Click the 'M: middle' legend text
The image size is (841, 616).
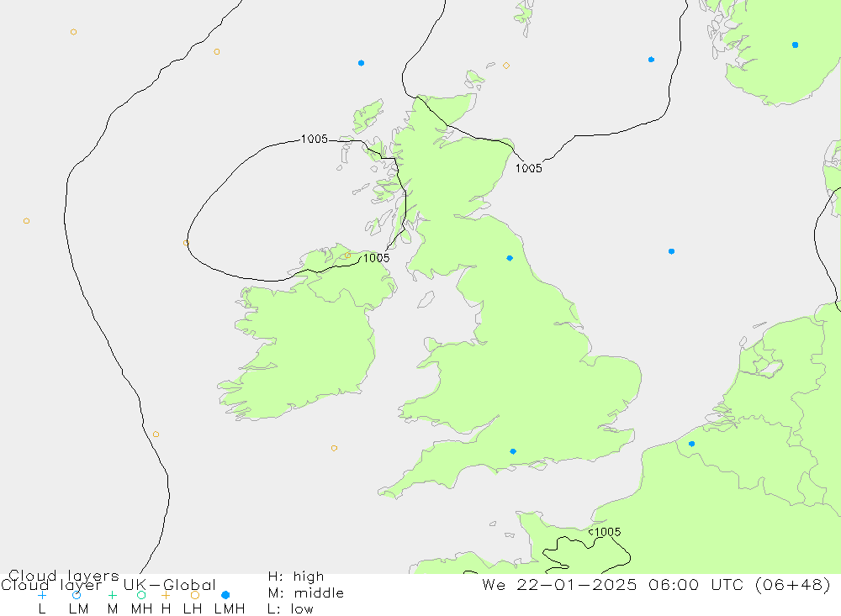pyautogui.click(x=306, y=593)
